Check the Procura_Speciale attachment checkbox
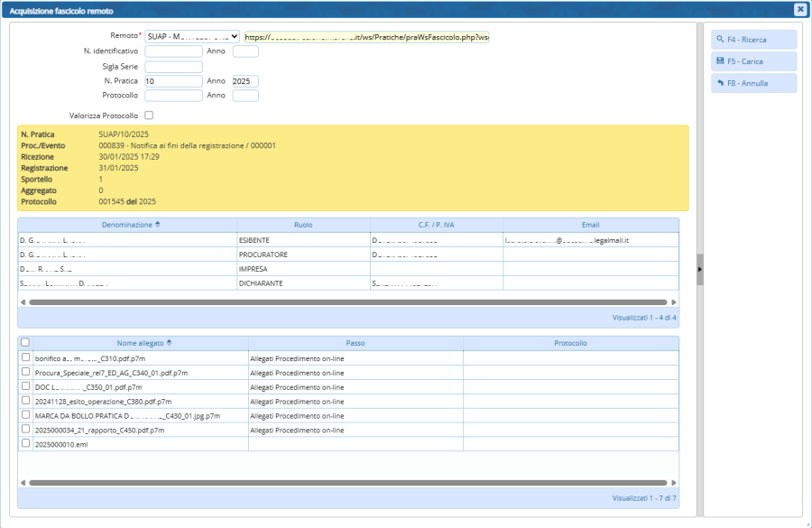 click(x=25, y=372)
